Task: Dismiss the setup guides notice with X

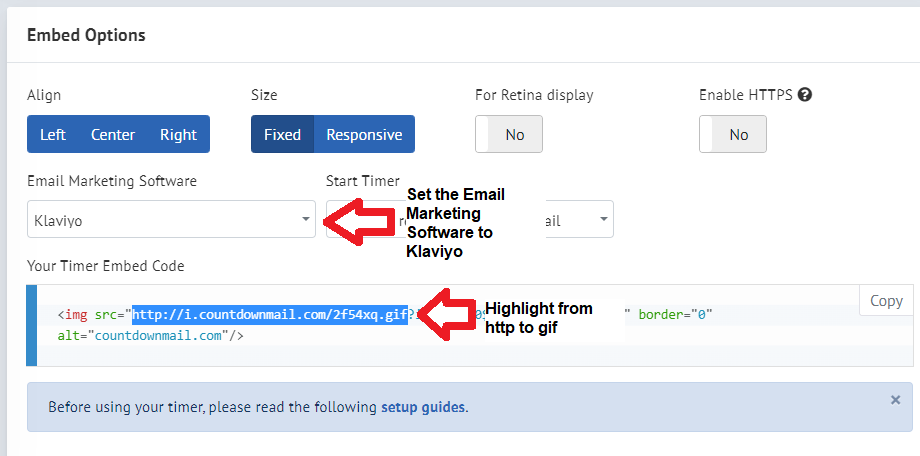Action: point(895,400)
